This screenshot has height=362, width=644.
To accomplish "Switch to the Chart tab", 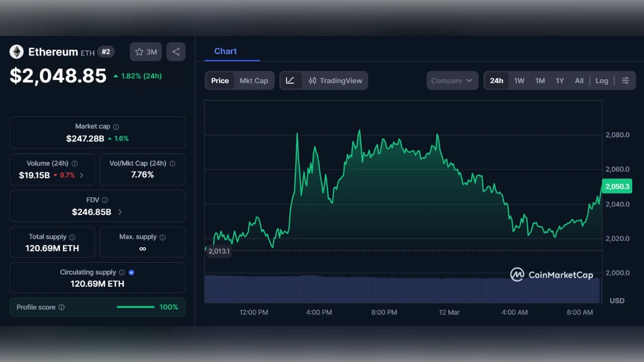I will pyautogui.click(x=225, y=51).
